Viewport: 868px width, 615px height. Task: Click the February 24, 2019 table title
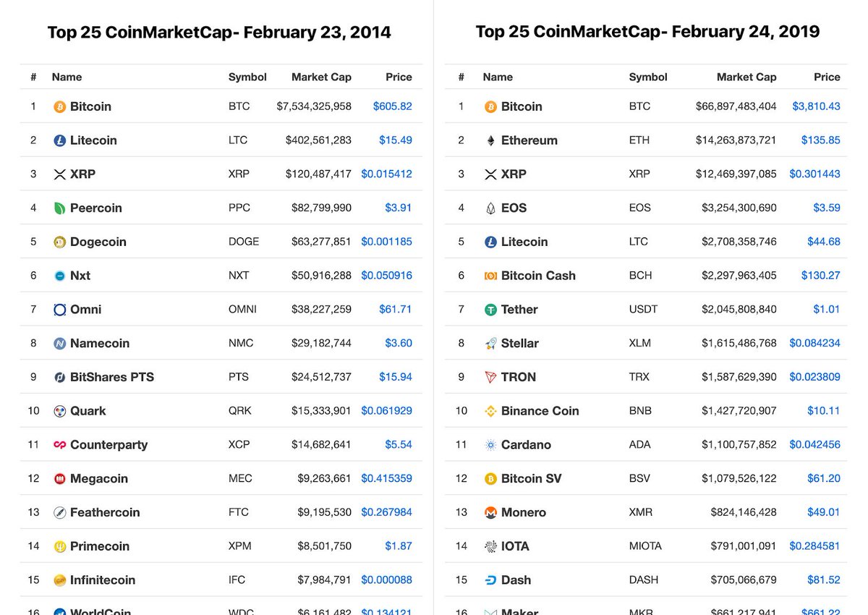647,32
